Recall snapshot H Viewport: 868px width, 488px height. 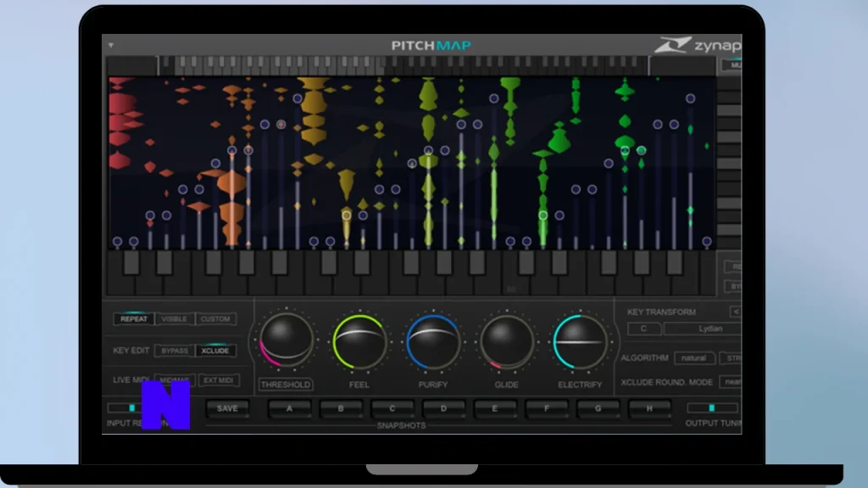pyautogui.click(x=649, y=408)
